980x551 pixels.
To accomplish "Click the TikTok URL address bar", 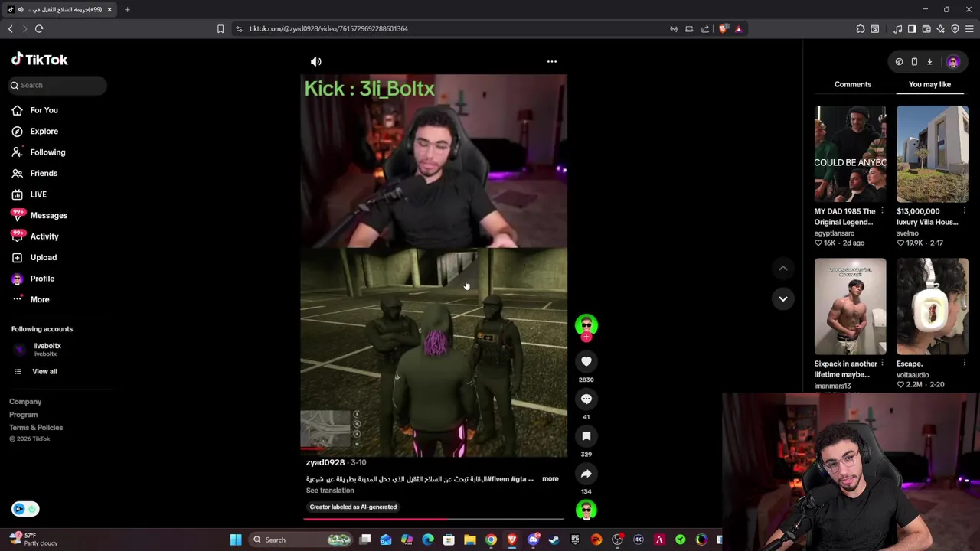I will (x=328, y=28).
